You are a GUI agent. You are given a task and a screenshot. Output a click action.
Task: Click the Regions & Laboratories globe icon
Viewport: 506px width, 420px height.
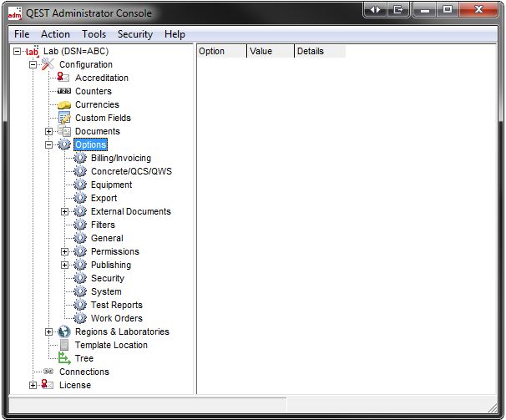click(64, 331)
